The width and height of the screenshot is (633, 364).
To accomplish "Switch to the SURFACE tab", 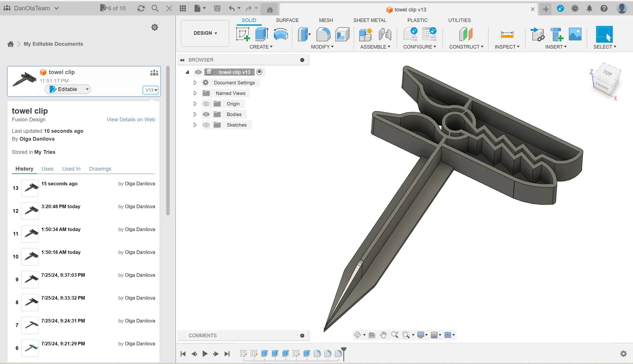I will (287, 20).
